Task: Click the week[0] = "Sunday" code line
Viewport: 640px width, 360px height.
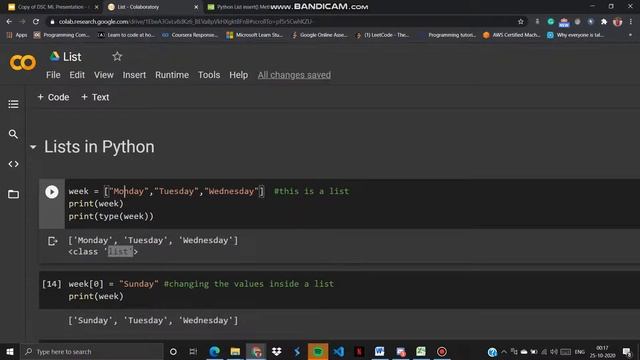Action: pyautogui.click(x=201, y=284)
